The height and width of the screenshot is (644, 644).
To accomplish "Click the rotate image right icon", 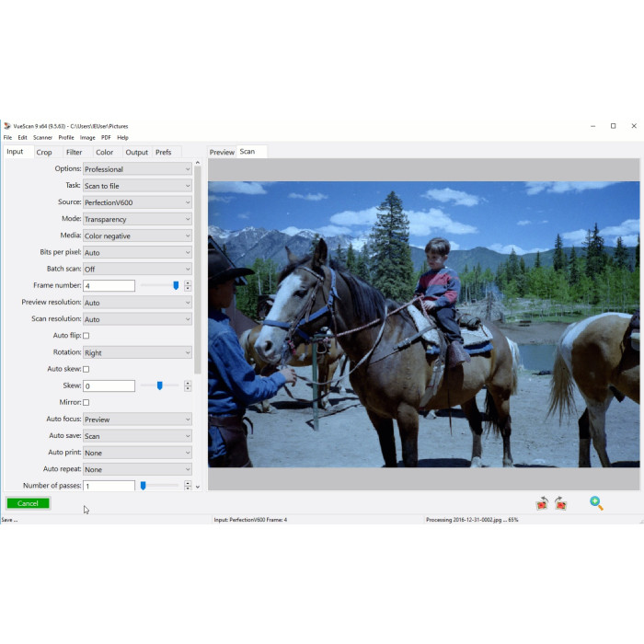I will [560, 503].
